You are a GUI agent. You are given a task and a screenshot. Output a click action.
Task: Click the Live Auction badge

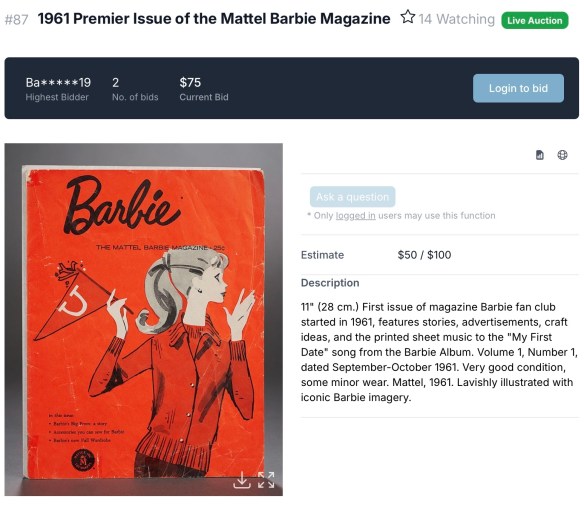tap(534, 20)
